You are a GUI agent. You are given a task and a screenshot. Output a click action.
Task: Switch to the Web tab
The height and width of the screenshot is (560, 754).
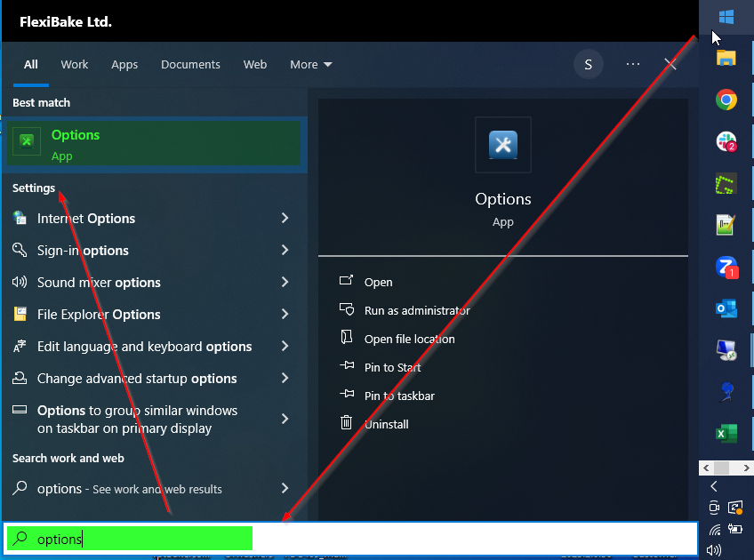click(255, 64)
